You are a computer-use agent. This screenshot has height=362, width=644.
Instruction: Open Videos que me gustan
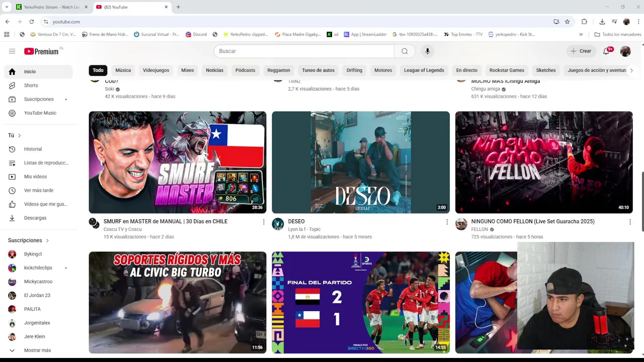pos(38,204)
